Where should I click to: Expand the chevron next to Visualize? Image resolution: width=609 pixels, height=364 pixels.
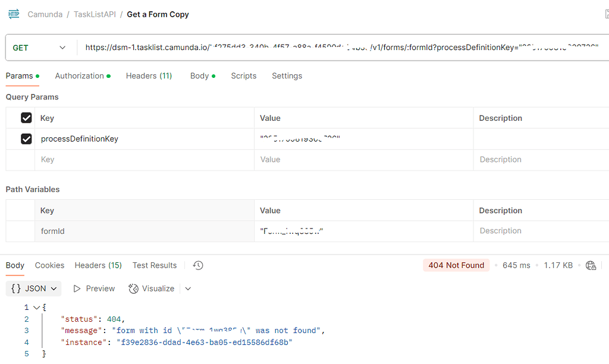188,288
